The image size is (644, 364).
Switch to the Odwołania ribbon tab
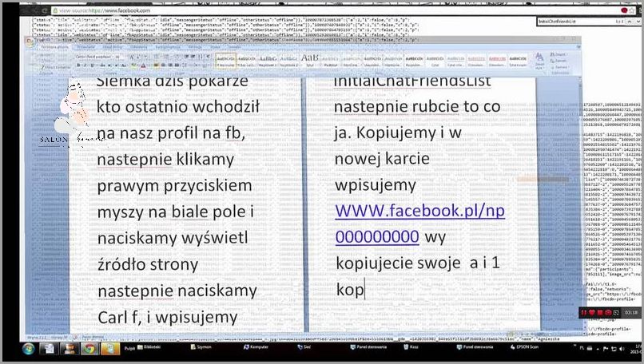[139, 47]
